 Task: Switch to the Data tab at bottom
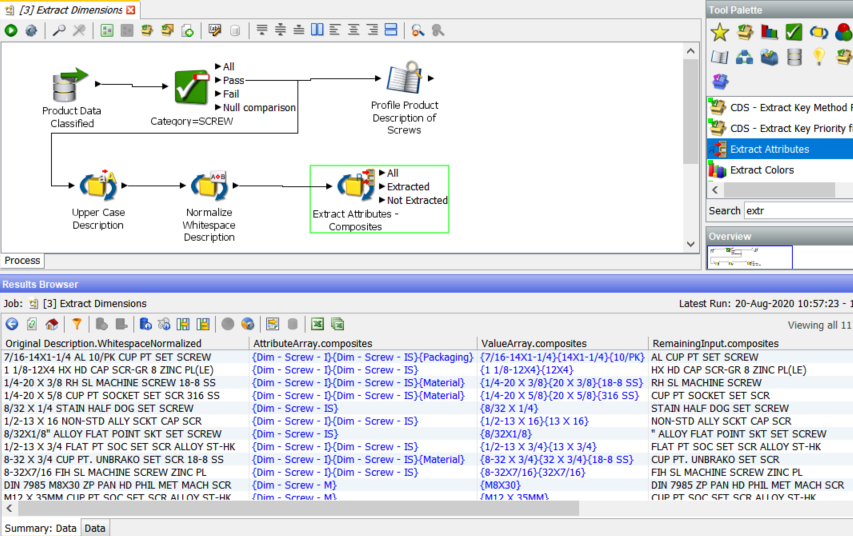pos(95,528)
